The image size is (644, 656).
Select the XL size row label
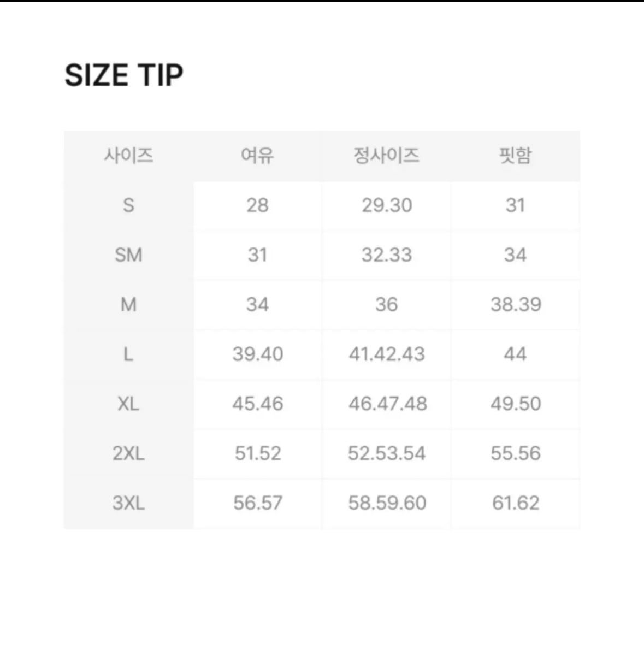(x=129, y=404)
